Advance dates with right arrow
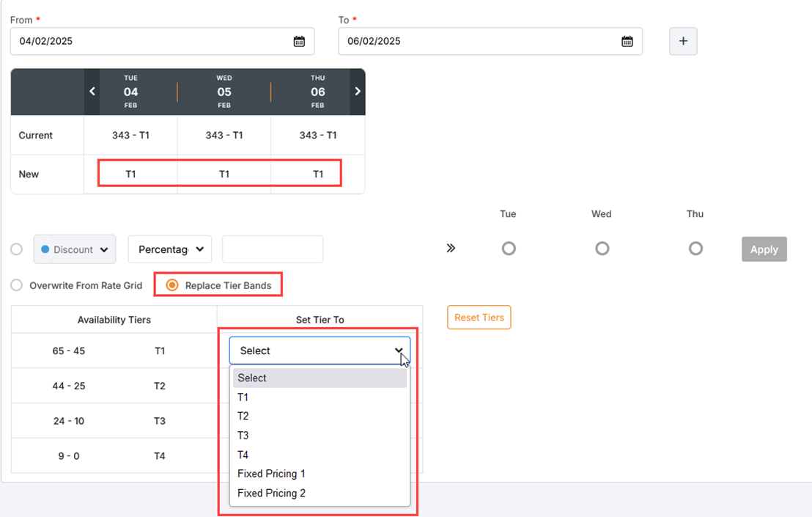This screenshot has width=812, height=517. click(x=358, y=92)
